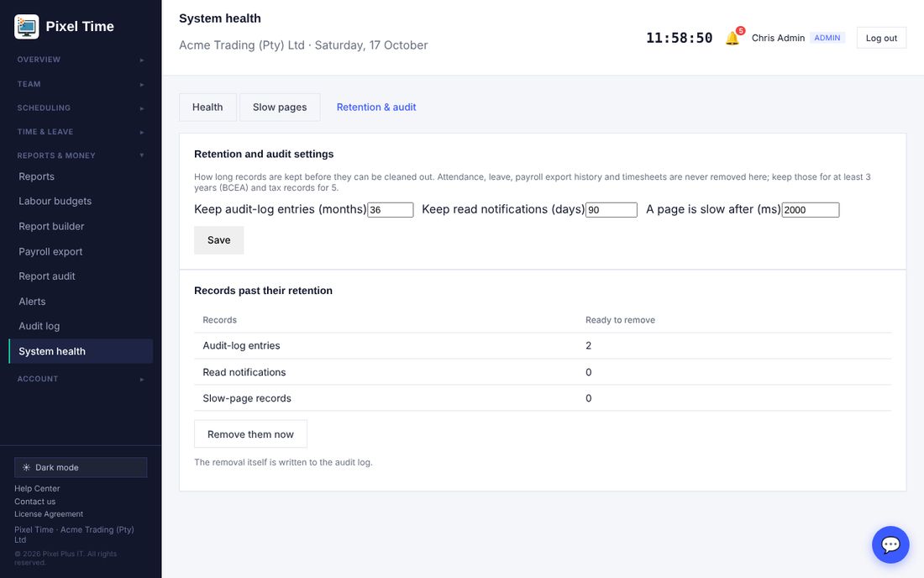The height and width of the screenshot is (578, 924).
Task: Open the License Agreement link
Action: coord(49,514)
